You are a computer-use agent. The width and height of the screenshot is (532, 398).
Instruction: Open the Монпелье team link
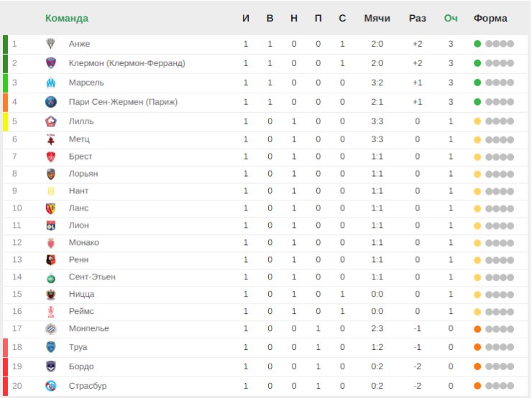click(89, 328)
